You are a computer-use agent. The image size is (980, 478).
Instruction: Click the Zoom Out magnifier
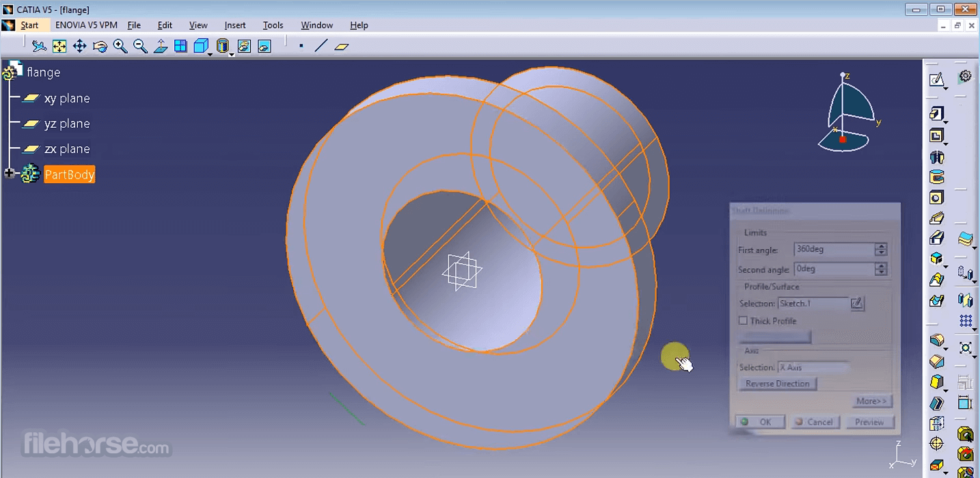pyautogui.click(x=140, y=46)
